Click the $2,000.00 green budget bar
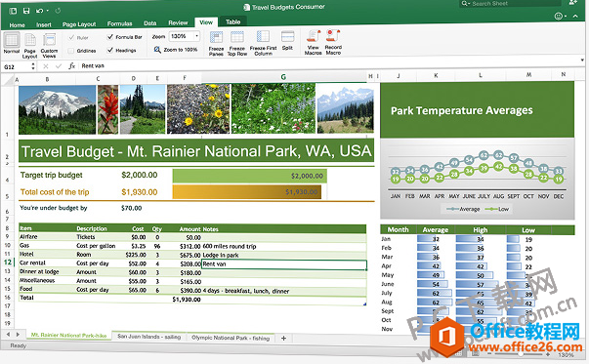 [250, 176]
